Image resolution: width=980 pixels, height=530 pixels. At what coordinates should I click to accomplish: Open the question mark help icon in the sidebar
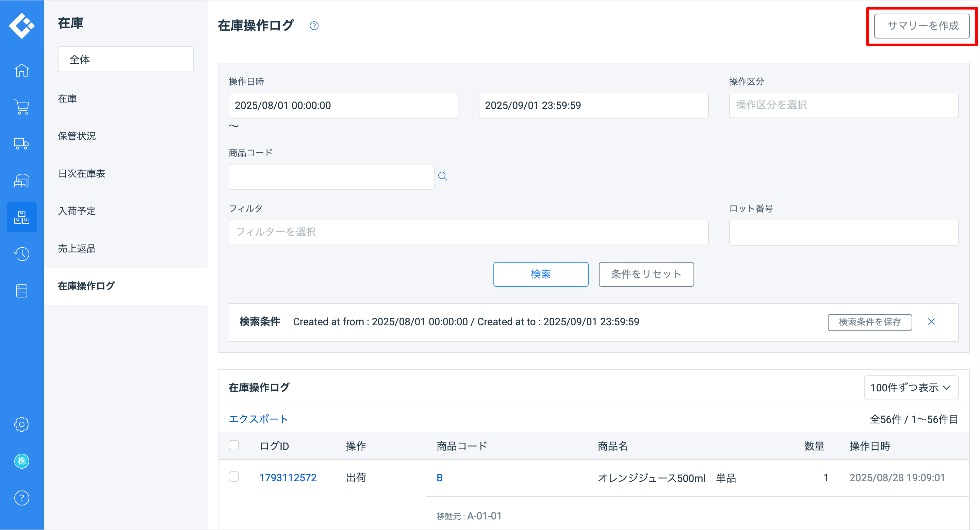[22, 498]
